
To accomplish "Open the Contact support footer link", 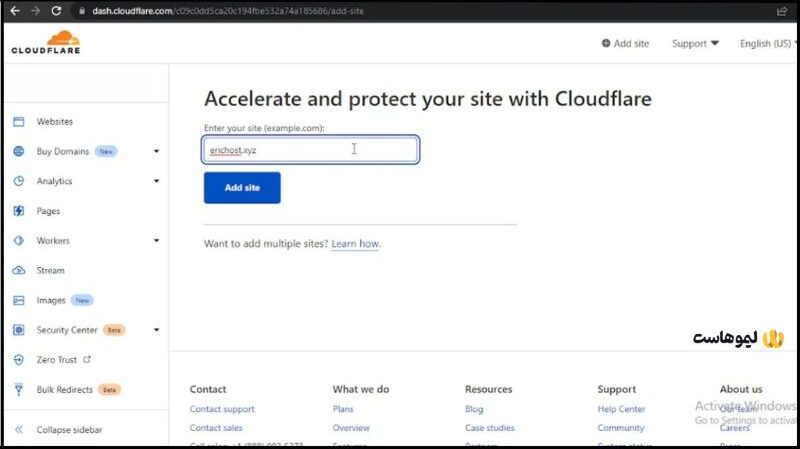I will point(222,409).
